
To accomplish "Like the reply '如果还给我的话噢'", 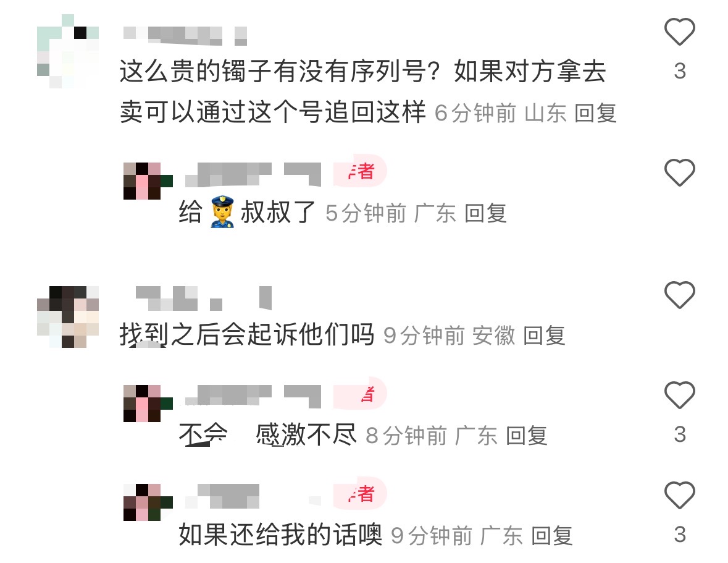I will (680, 495).
